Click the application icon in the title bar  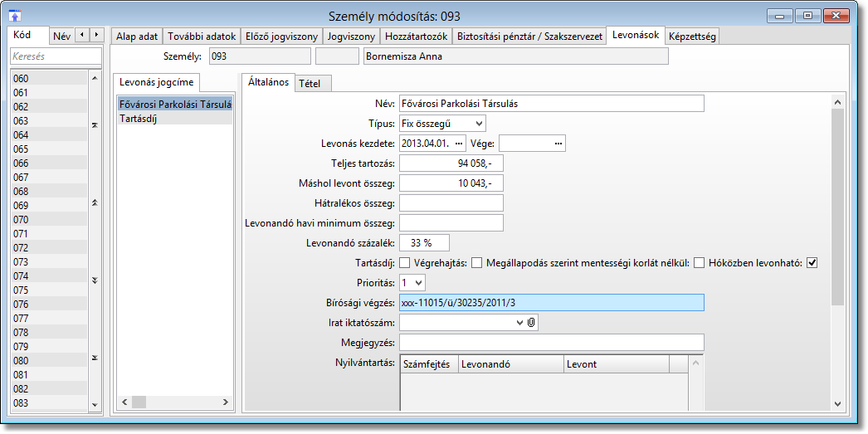pyautogui.click(x=16, y=16)
